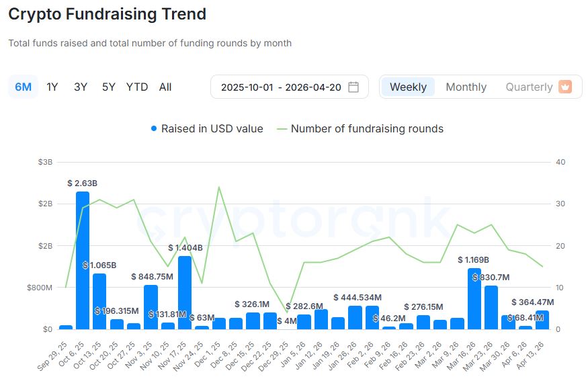Click the Apr 13, 26 bar of $364.47M
The height and width of the screenshot is (381, 588).
click(x=542, y=320)
